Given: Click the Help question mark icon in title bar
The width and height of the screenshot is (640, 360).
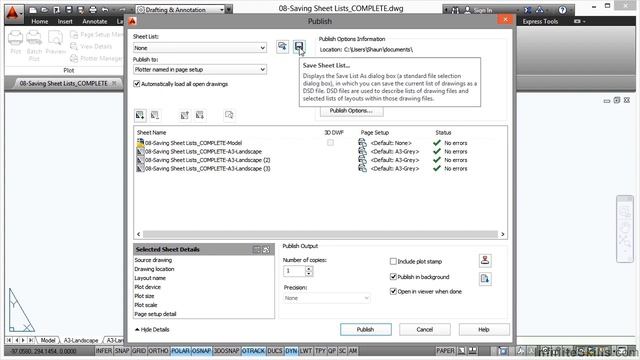Looking at the screenshot, I should click(562, 10).
